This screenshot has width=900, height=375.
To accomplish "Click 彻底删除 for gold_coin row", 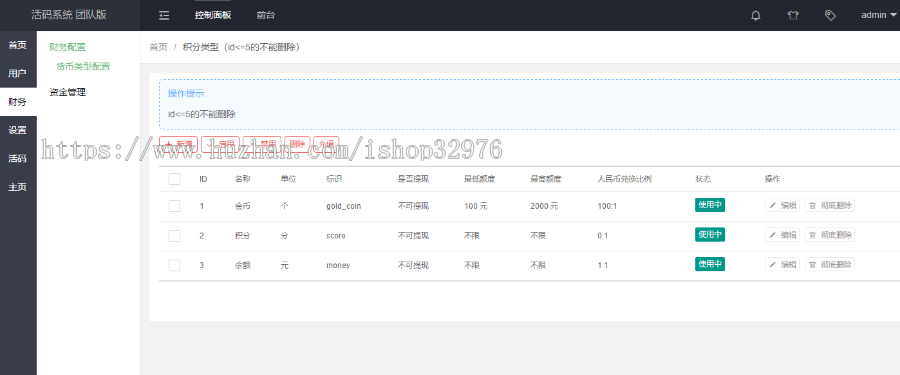I will click(x=829, y=205).
